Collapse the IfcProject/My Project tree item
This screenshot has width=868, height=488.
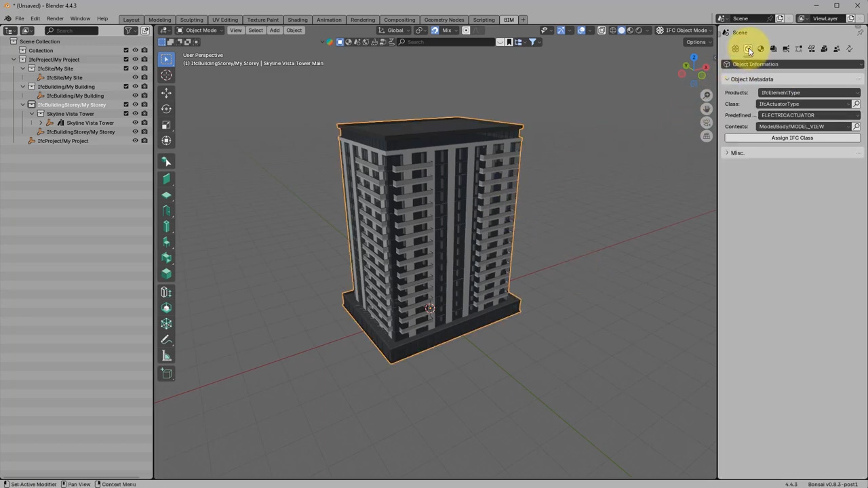click(14, 59)
